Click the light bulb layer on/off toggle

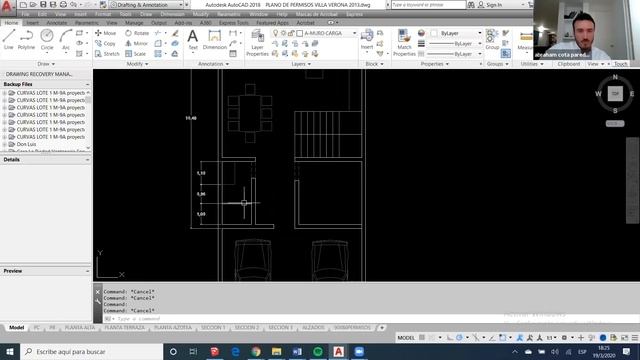pos(276,33)
